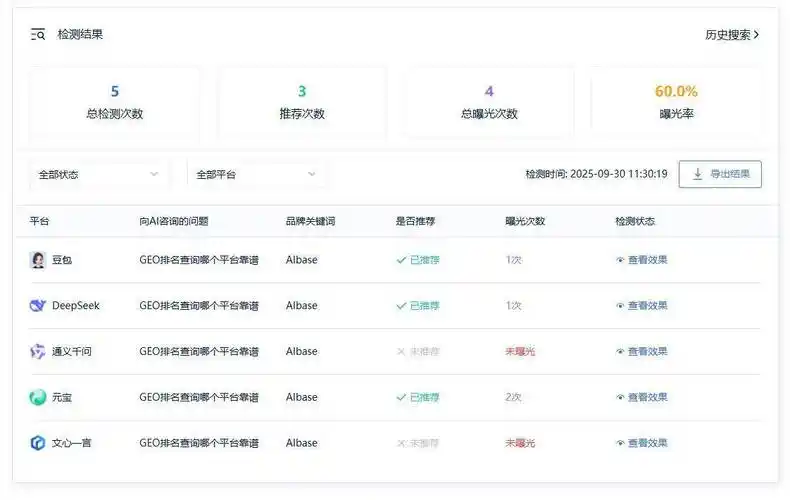Click the 元宝 platform name
Image resolution: width=790 pixels, height=500 pixels.
tap(62, 397)
